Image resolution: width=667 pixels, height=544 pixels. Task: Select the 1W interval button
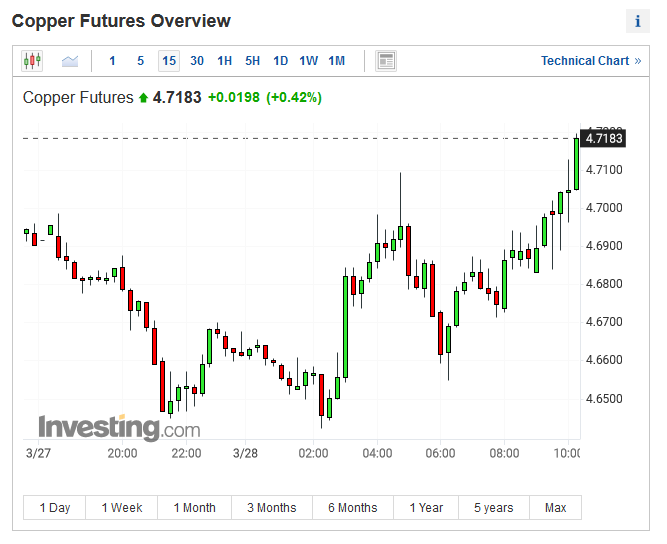point(309,61)
